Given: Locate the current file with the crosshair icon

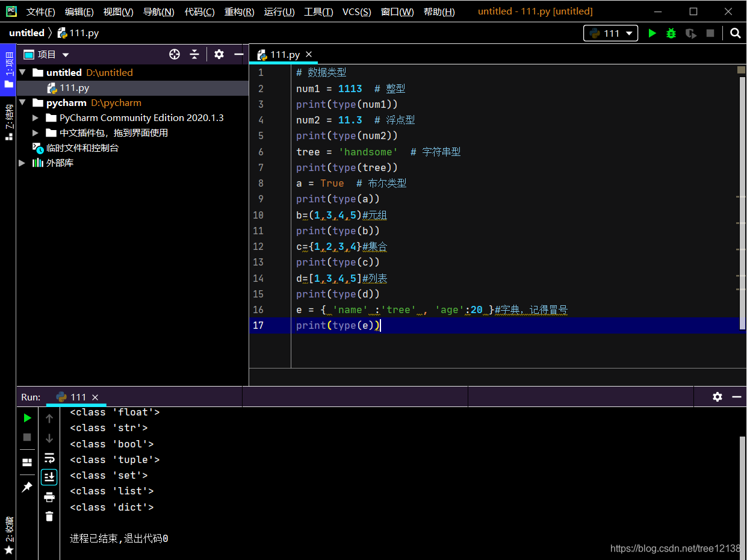Looking at the screenshot, I should (x=175, y=54).
